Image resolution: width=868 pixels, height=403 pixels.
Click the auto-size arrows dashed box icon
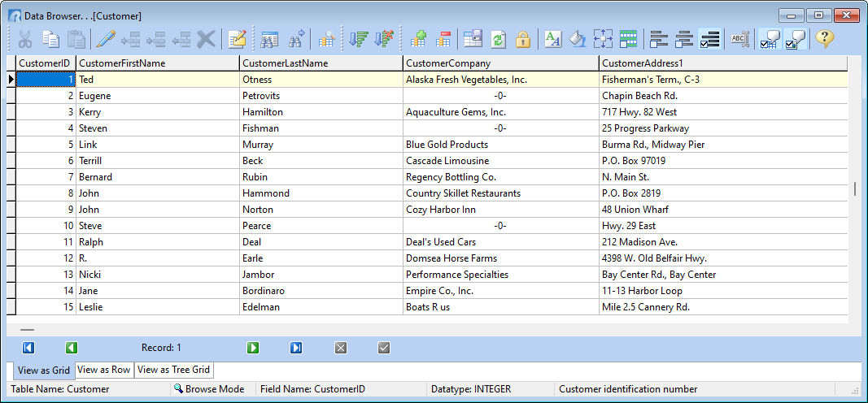603,39
